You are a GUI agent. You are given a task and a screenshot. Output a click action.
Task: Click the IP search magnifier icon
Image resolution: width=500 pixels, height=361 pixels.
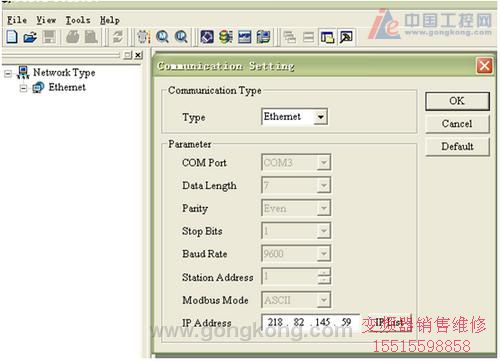click(181, 37)
